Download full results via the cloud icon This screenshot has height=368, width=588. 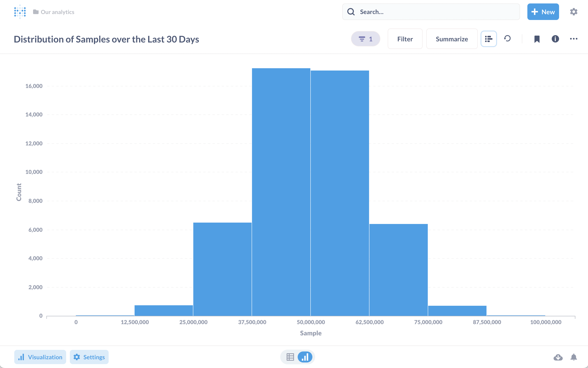(x=558, y=357)
